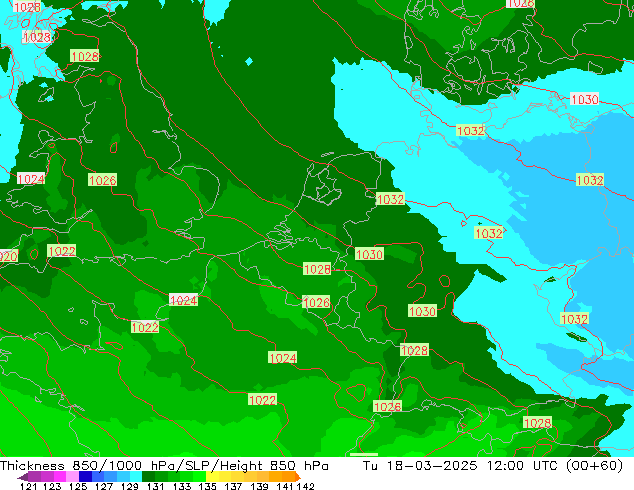Click the legend value '123'
The height and width of the screenshot is (490, 634).
52,486
